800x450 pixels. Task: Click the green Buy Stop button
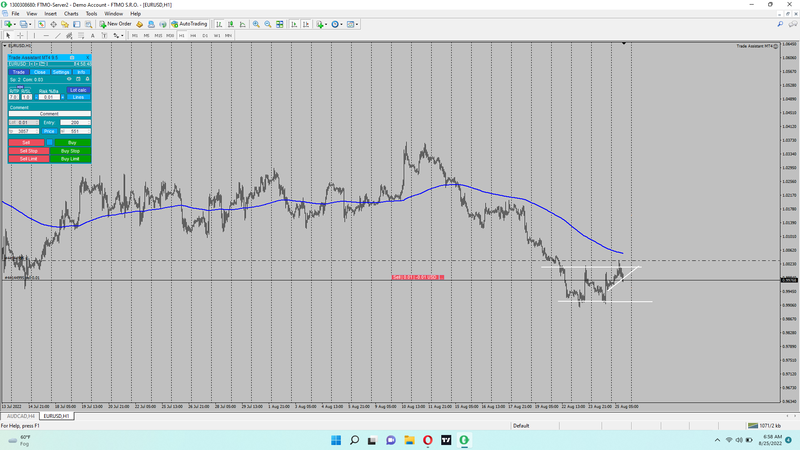(x=70, y=151)
